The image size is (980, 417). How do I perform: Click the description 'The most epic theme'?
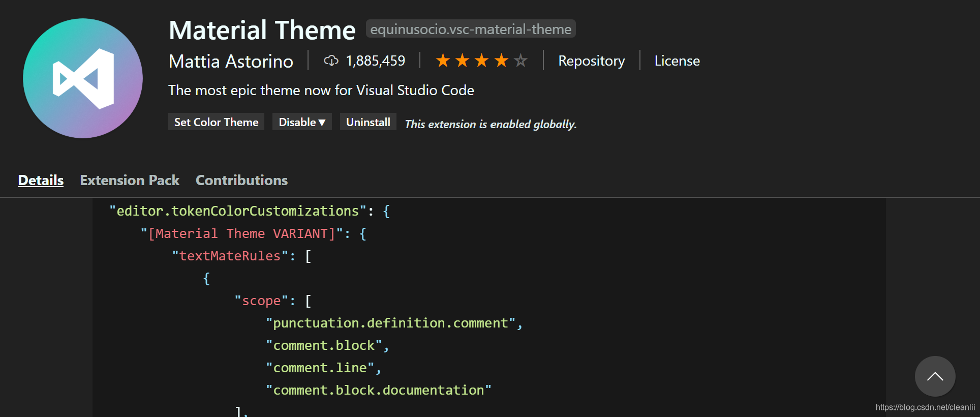321,90
